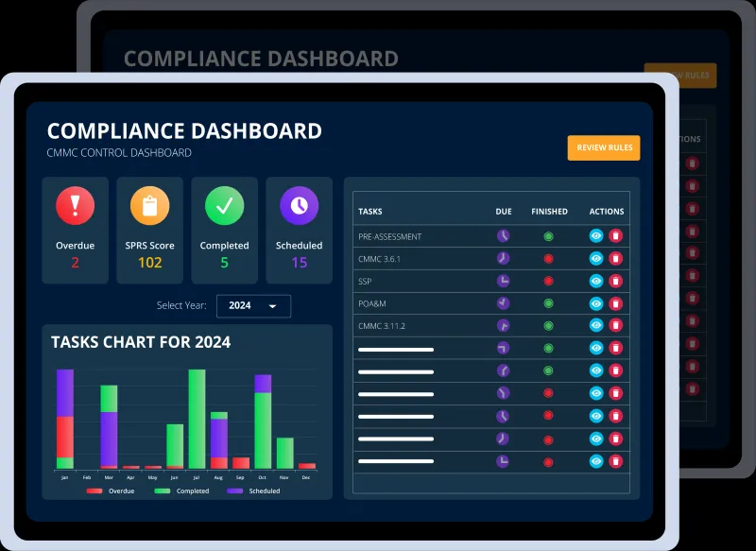
Task: Click the Completed count '5'
Action: tap(224, 263)
